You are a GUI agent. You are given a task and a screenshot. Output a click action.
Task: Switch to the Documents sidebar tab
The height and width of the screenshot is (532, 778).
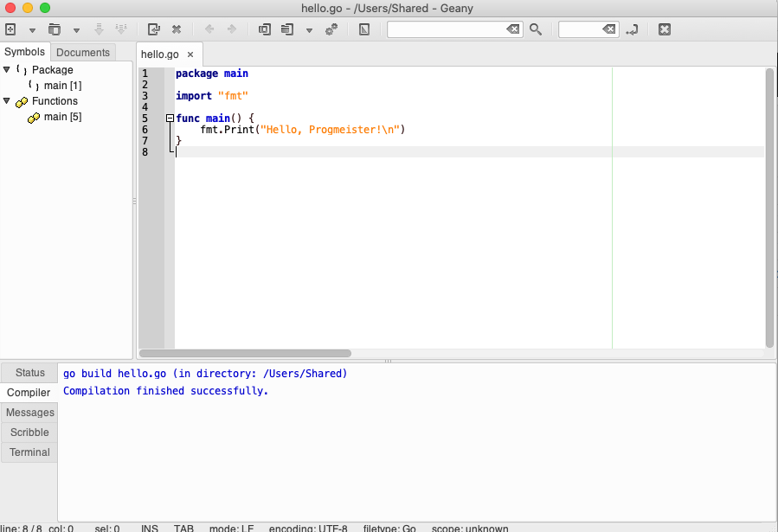tap(83, 52)
